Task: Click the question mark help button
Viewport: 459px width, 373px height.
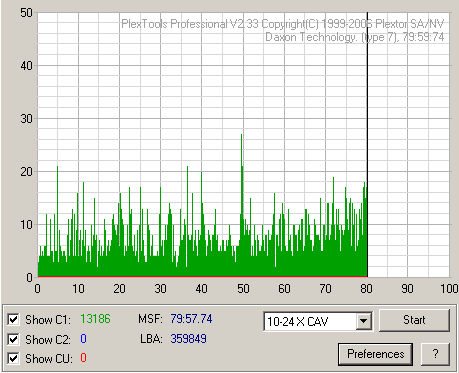Action: coord(435,354)
